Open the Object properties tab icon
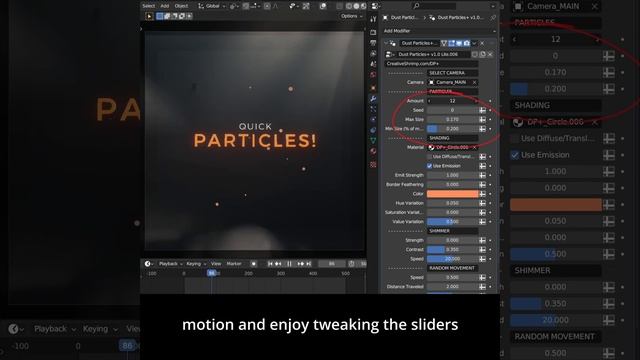The image size is (640, 360). [373, 88]
